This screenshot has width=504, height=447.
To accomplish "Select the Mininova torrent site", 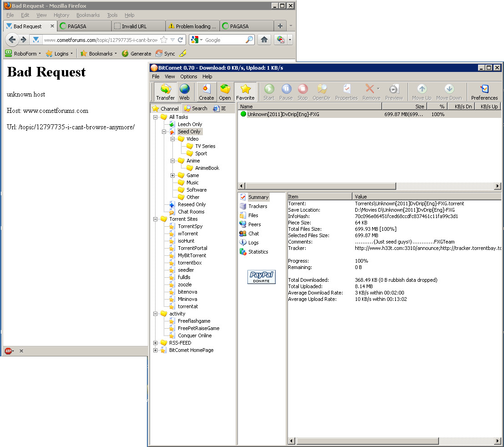I will point(187,299).
